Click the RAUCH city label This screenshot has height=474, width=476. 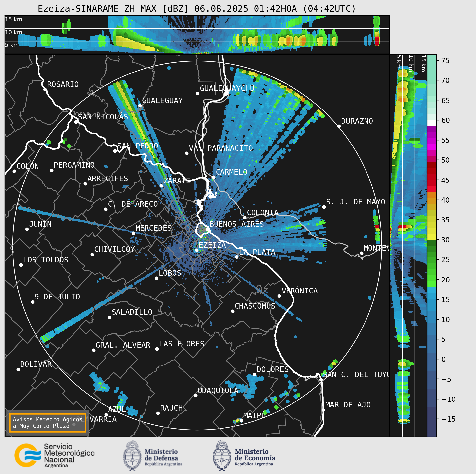(171, 408)
